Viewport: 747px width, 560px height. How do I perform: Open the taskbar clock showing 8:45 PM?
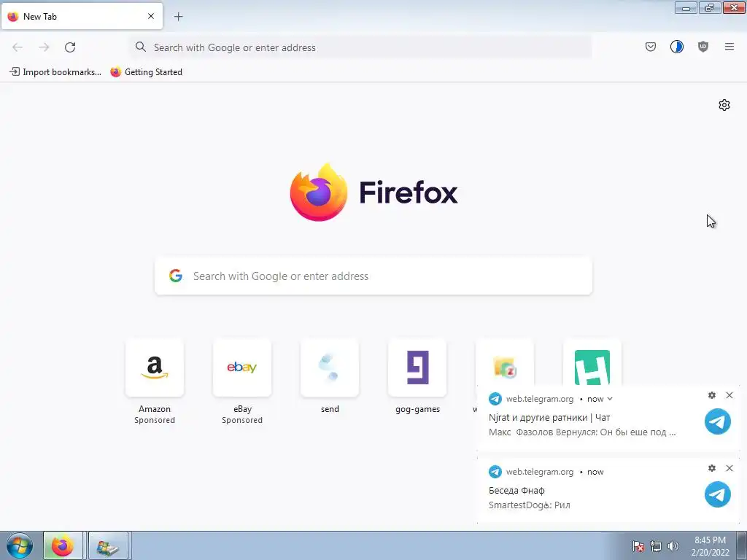click(710, 546)
